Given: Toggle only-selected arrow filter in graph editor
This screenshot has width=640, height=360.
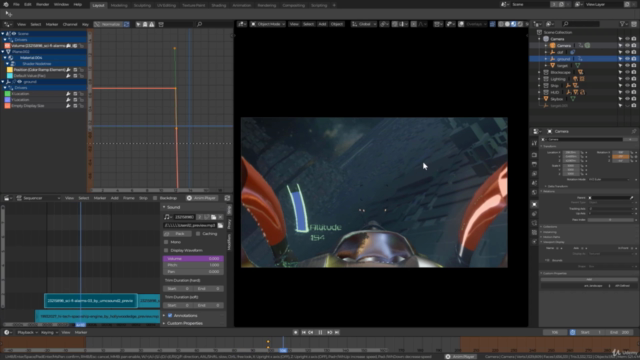Looking at the screenshot, I should [x=138, y=24].
